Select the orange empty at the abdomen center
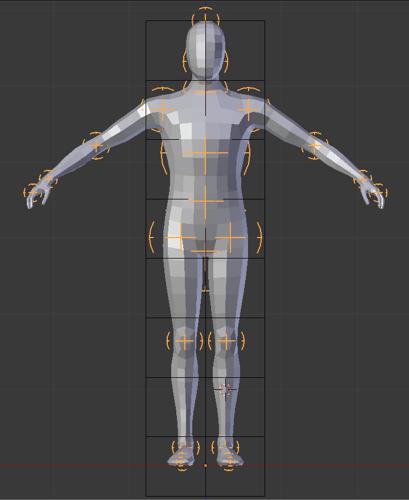Image resolution: width=409 pixels, height=500 pixels. (206, 201)
